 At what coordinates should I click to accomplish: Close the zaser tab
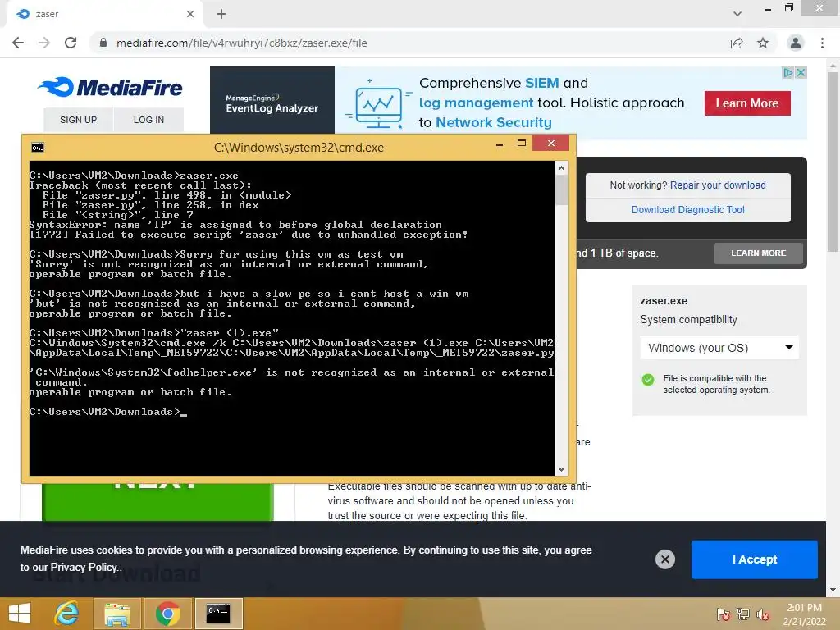click(x=190, y=14)
